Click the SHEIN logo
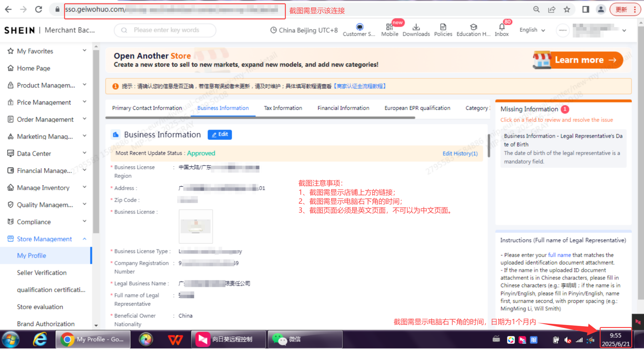This screenshot has width=644, height=349. (x=19, y=30)
